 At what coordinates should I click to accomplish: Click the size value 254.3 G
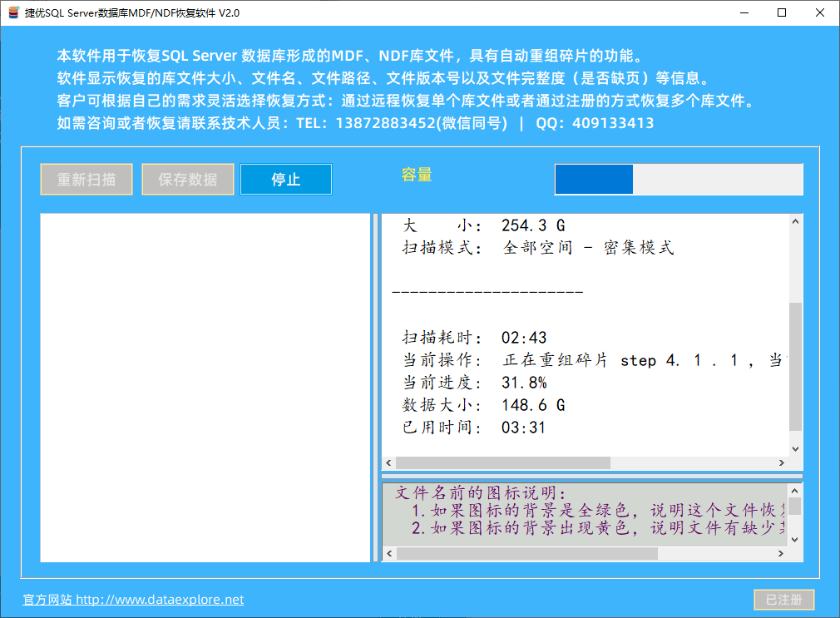[x=533, y=225]
